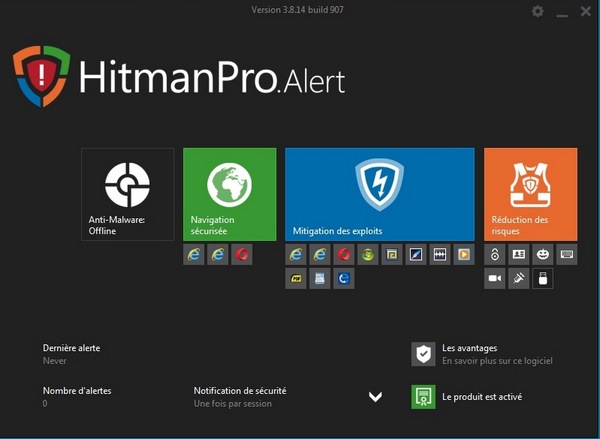Open the Mitigation des exploits tile
The width and height of the screenshot is (600, 439).
pos(380,194)
